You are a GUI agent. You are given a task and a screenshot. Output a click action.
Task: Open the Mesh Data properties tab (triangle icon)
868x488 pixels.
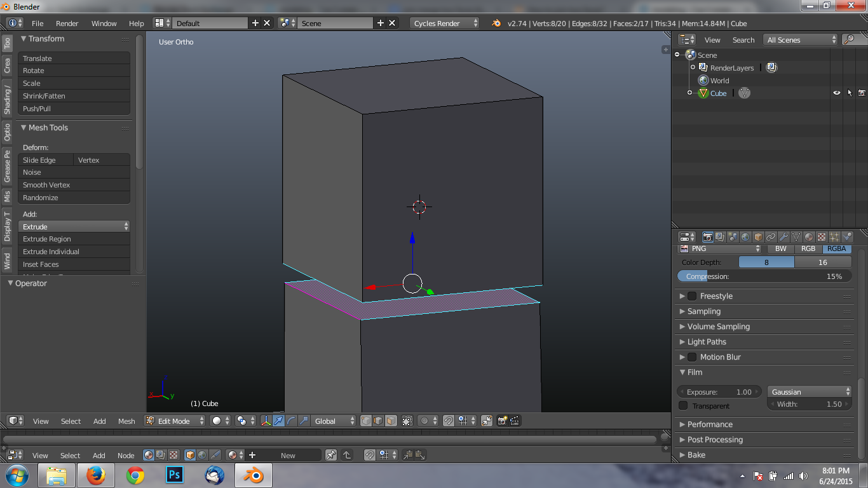click(x=796, y=236)
